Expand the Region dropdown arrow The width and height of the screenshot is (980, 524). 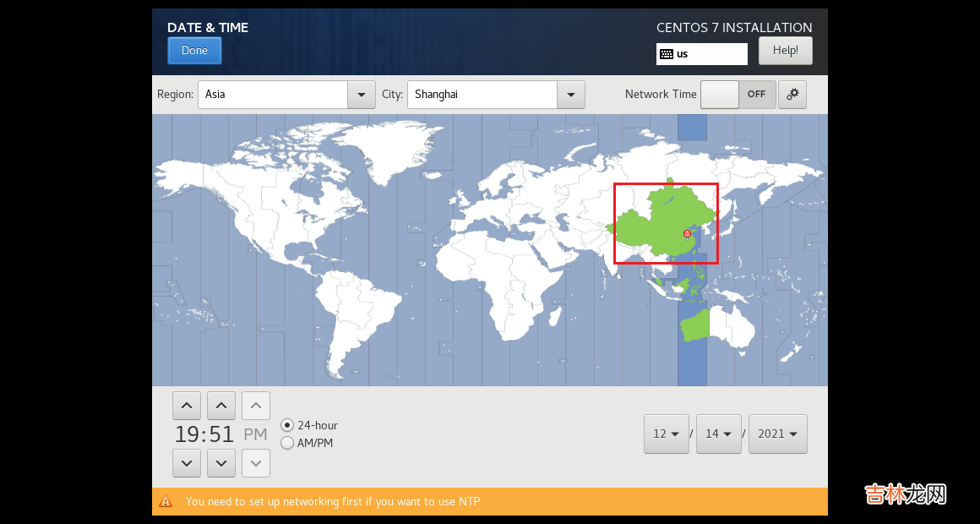362,95
